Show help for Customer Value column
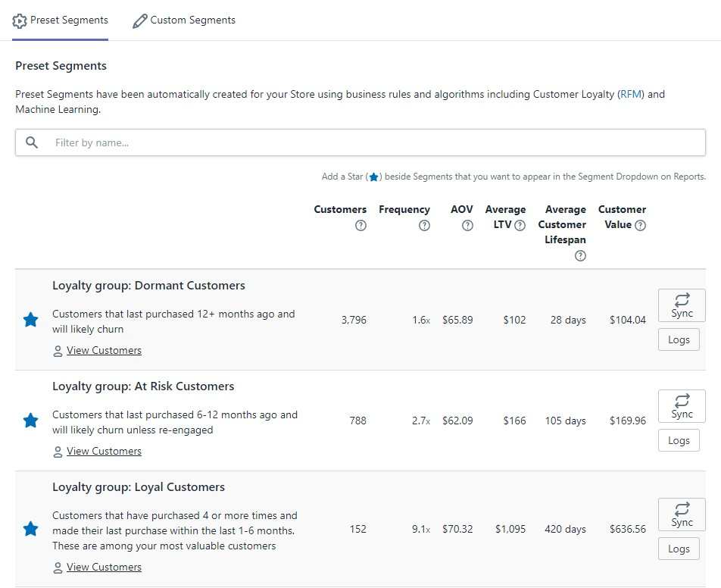Image resolution: width=721 pixels, height=588 pixels. (x=641, y=226)
